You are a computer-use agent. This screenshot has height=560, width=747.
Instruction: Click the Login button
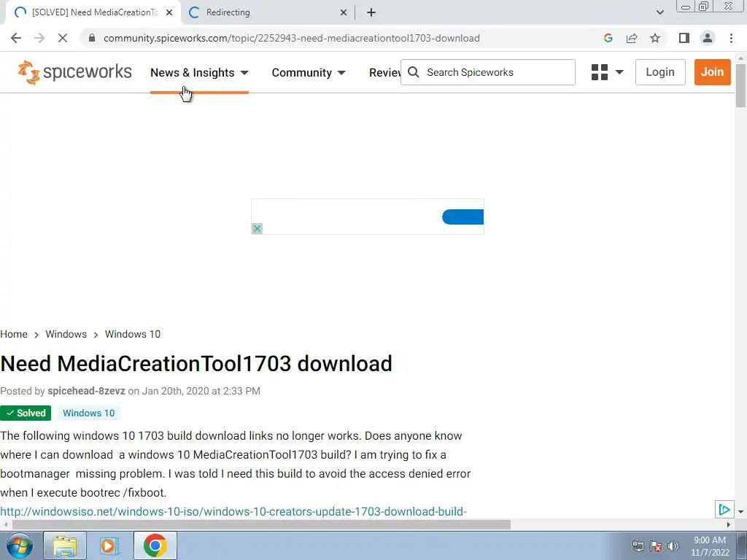coord(660,72)
